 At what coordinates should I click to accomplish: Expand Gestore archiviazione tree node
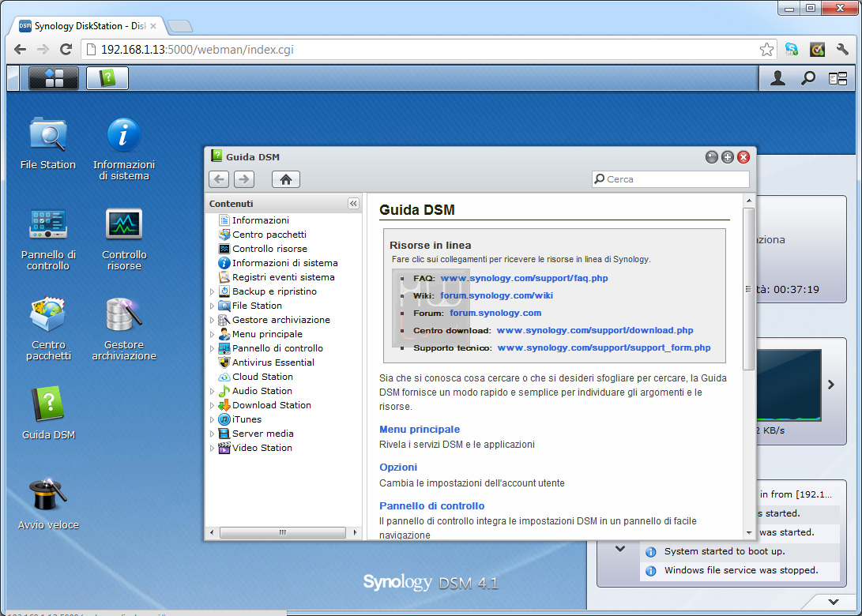coord(213,321)
